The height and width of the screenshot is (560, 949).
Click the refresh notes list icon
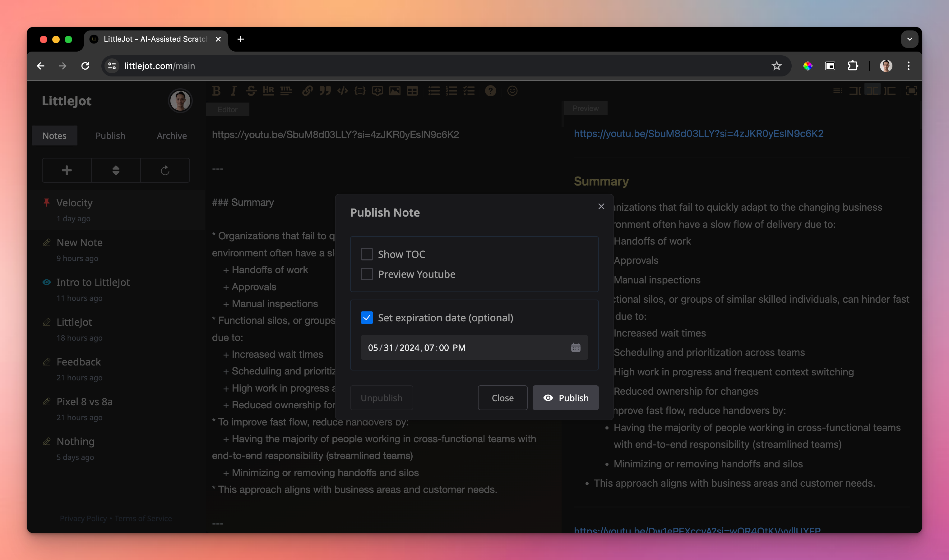coord(165,171)
